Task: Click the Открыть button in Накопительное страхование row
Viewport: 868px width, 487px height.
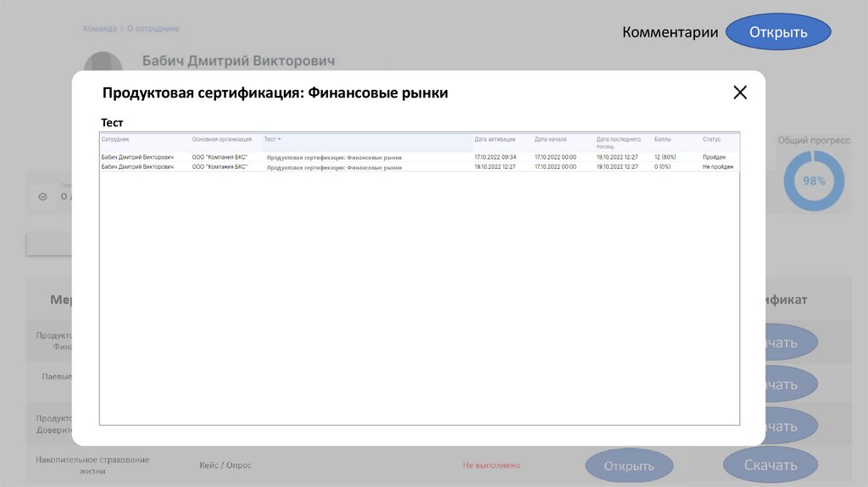Action: click(x=630, y=466)
